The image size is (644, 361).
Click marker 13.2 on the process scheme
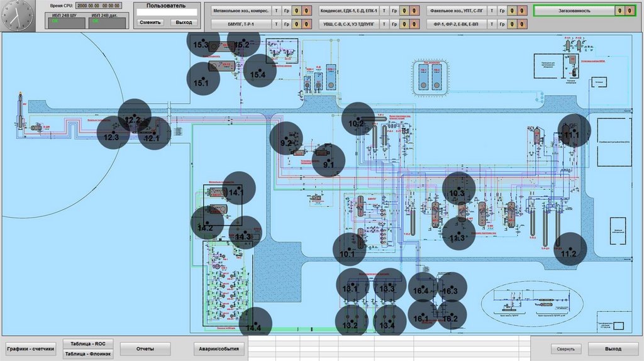(351, 321)
